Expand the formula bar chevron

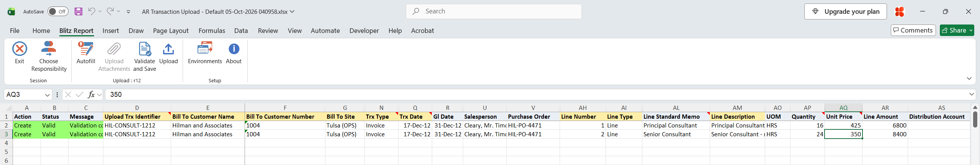(x=972, y=94)
